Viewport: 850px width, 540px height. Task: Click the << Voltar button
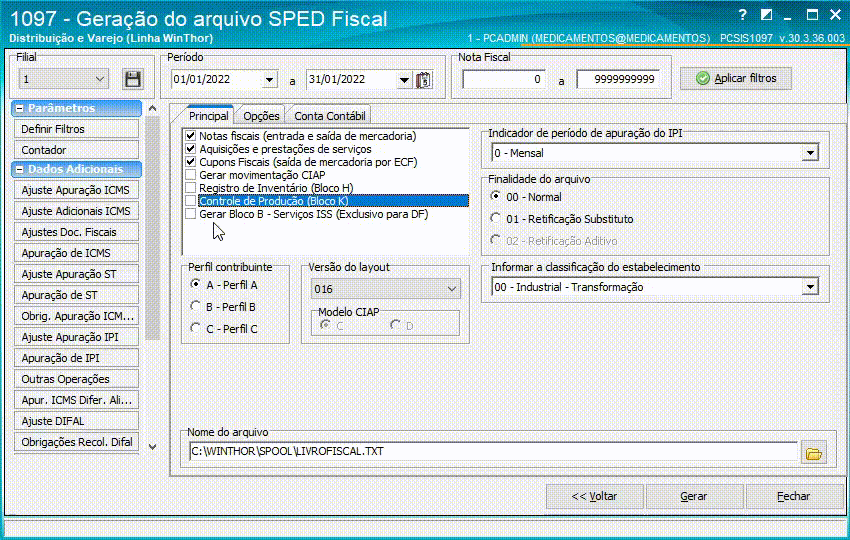tap(595, 496)
